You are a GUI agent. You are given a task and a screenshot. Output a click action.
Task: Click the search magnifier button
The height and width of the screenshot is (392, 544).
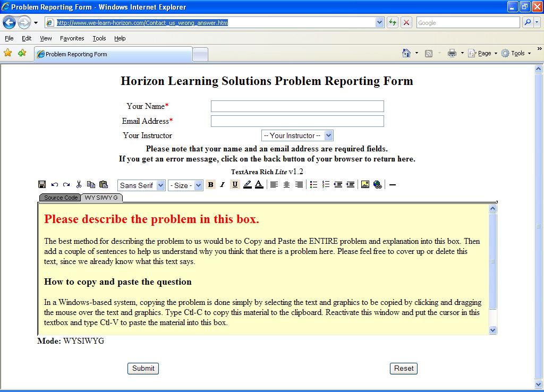pyautogui.click(x=528, y=22)
